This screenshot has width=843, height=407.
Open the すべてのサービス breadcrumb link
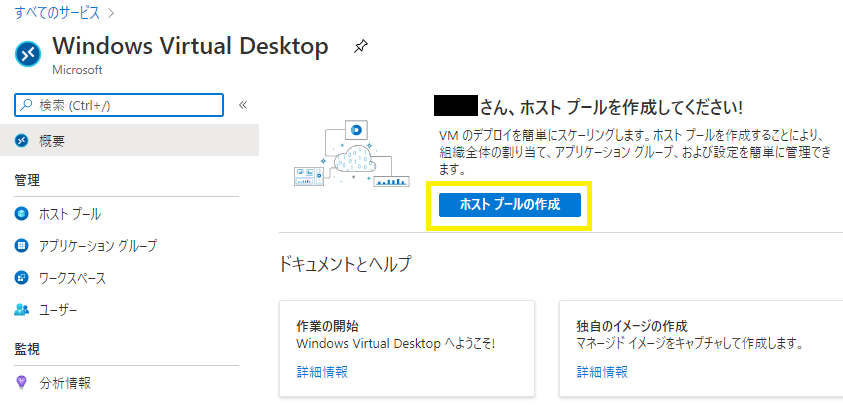(57, 13)
